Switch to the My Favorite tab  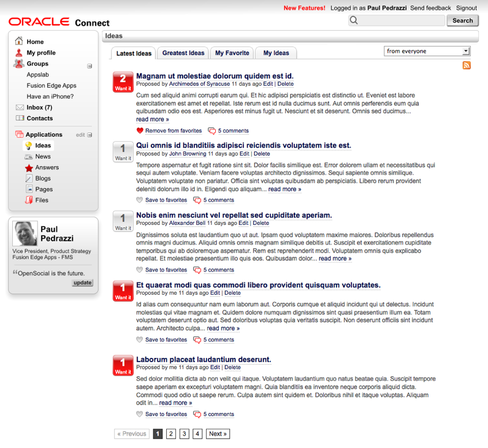[232, 53]
